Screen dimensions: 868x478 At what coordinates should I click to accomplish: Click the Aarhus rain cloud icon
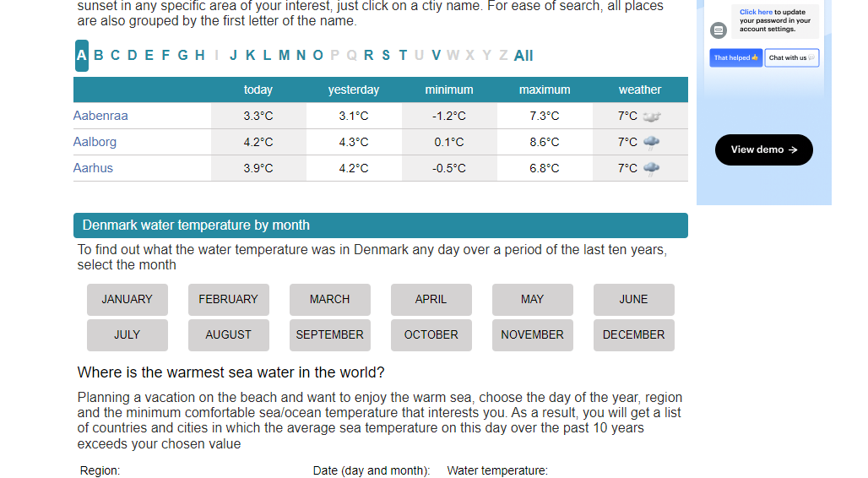651,168
